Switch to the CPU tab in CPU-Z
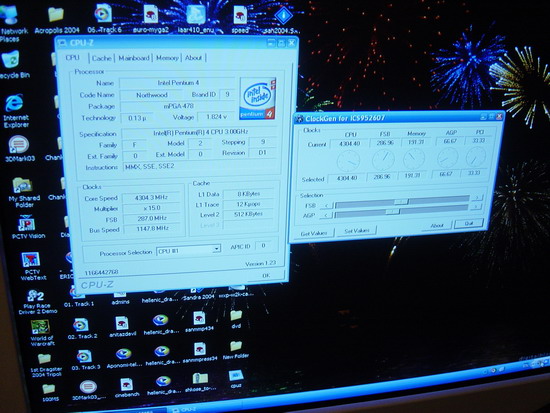The height and width of the screenshot is (413, 550). tap(73, 58)
